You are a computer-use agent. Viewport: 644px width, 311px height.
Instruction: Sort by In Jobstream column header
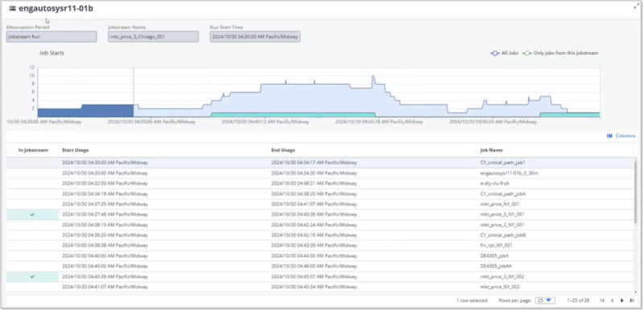[33, 151]
